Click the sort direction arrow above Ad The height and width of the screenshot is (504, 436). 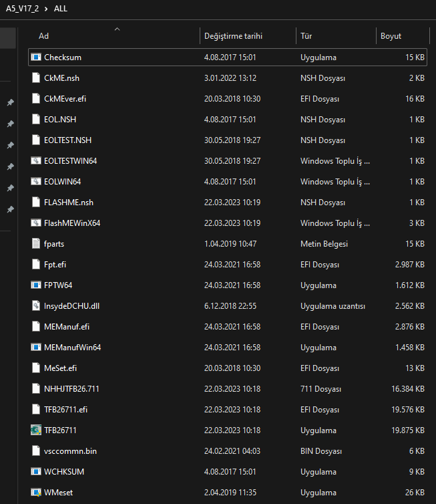(x=118, y=29)
